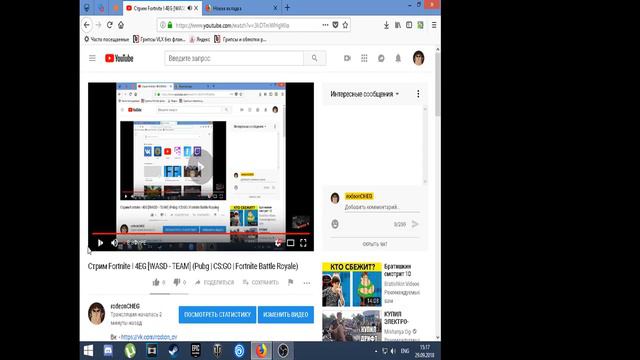Go to the YouTube home logo

pyautogui.click(x=119, y=58)
